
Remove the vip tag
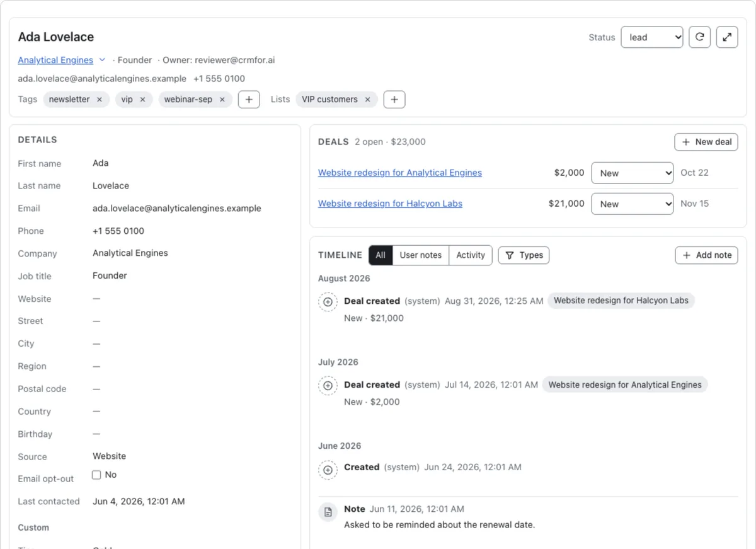click(142, 100)
